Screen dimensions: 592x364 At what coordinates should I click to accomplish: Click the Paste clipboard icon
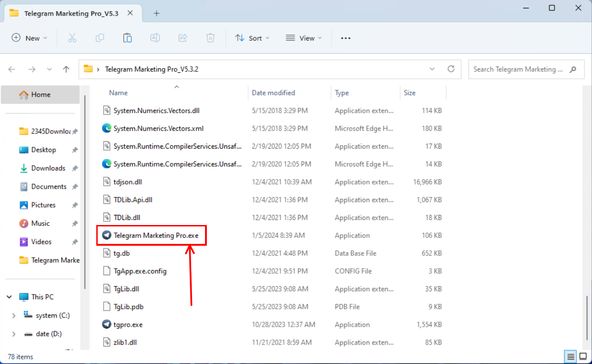click(128, 38)
